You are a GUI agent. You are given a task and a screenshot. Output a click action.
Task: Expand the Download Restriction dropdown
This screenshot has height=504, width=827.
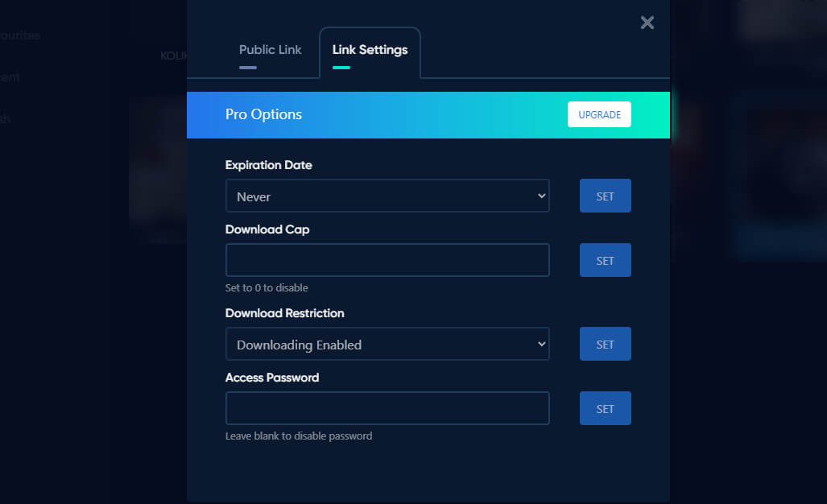pyautogui.click(x=387, y=345)
